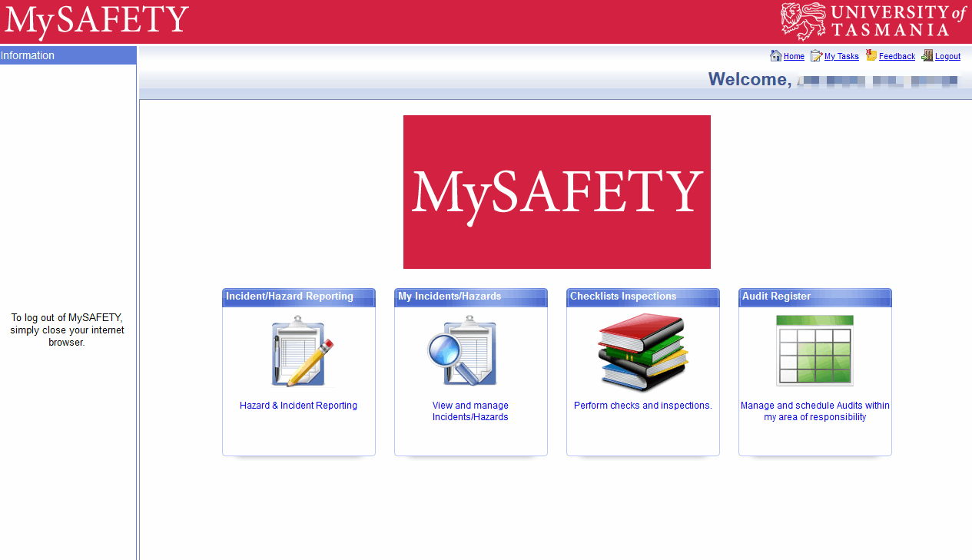
Task: Open the Hazard & Incident Reporting link
Action: 298,406
